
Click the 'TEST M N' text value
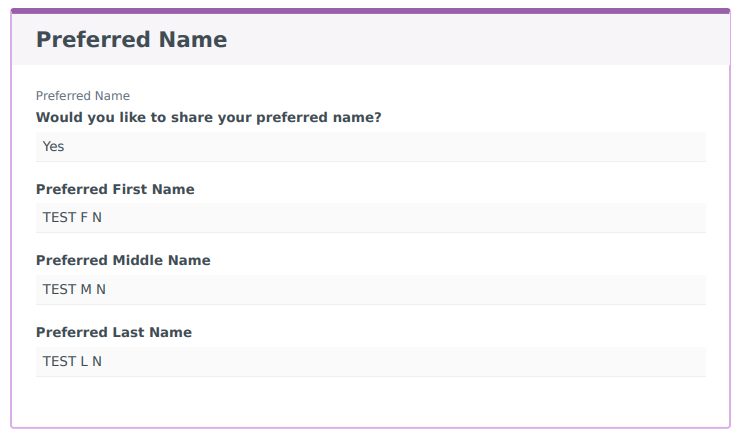point(74,289)
